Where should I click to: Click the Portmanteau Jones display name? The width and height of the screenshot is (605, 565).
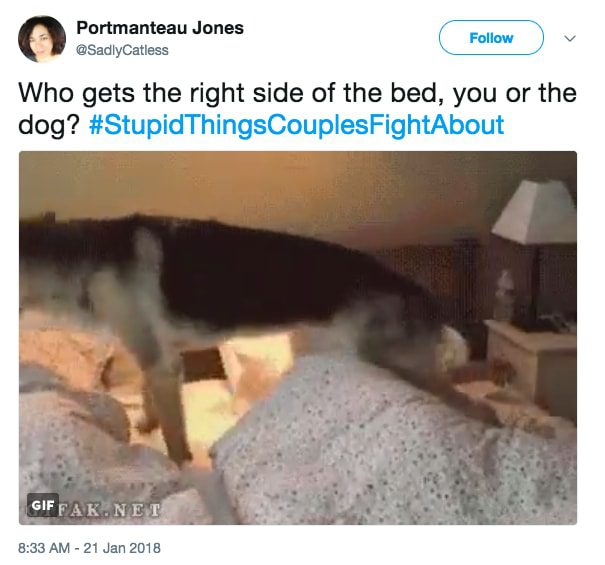pyautogui.click(x=160, y=28)
